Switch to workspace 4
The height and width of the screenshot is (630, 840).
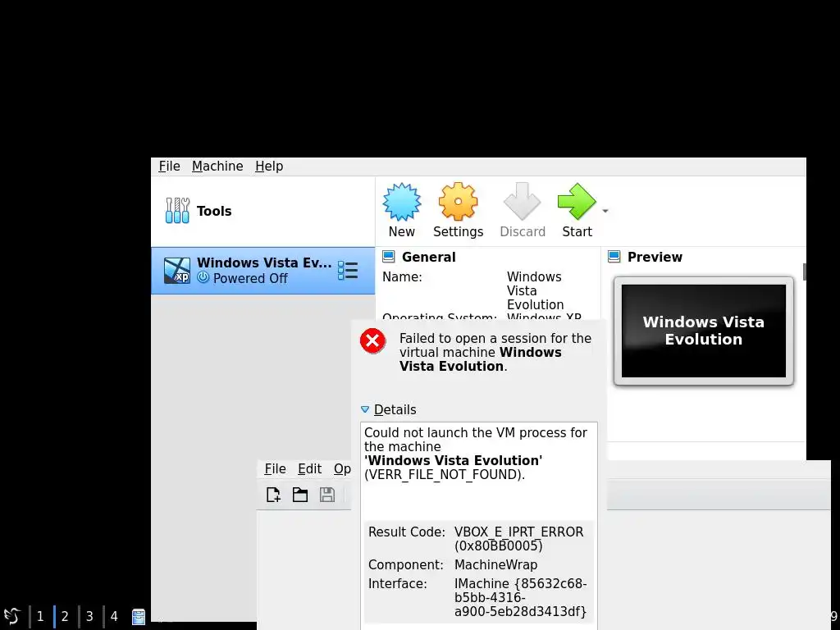tap(114, 616)
